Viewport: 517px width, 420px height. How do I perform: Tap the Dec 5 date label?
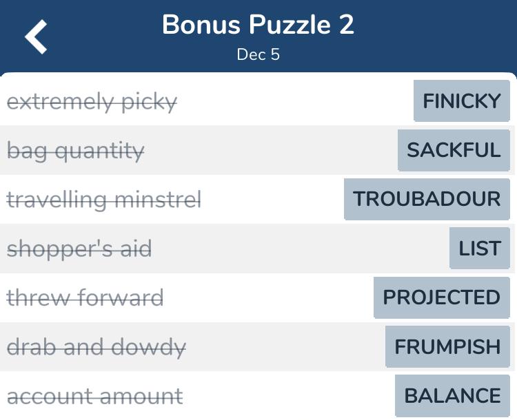pyautogui.click(x=258, y=54)
